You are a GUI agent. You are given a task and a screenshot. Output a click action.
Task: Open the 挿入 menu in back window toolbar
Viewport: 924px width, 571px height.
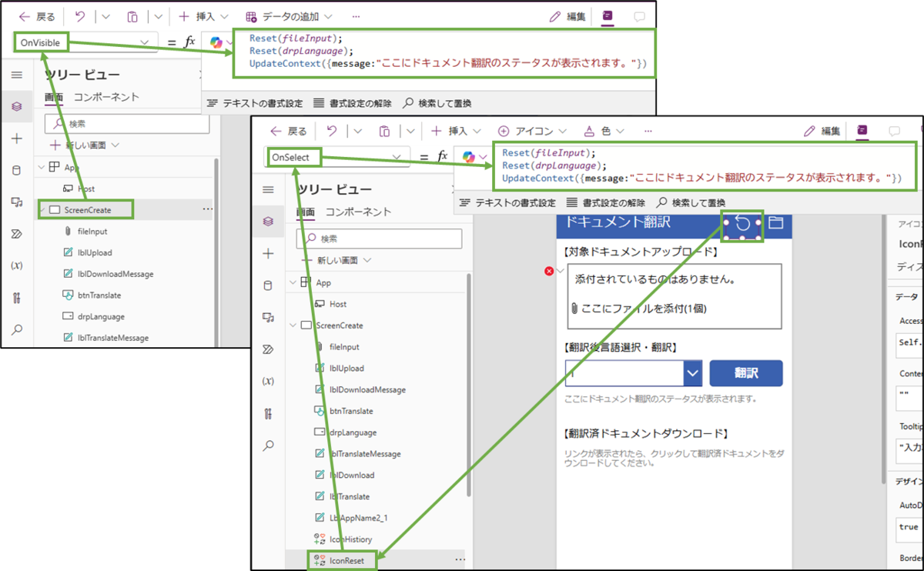tap(204, 16)
